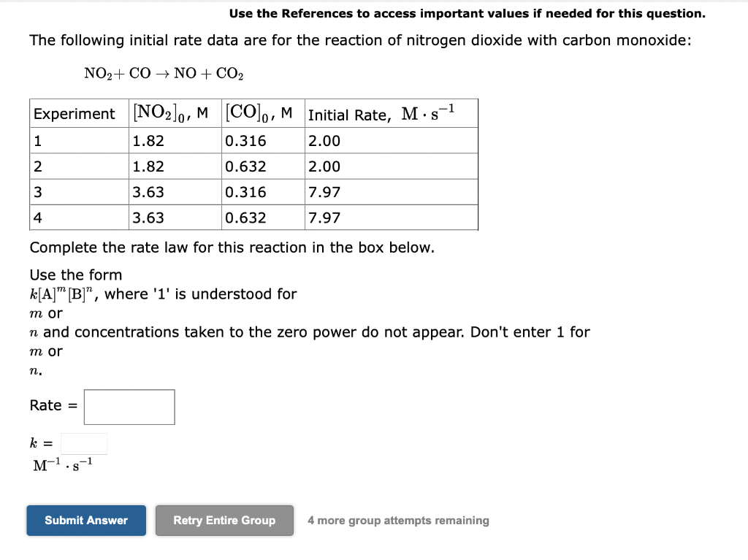
Task: Click the Submit Answer button
Action: (86, 521)
